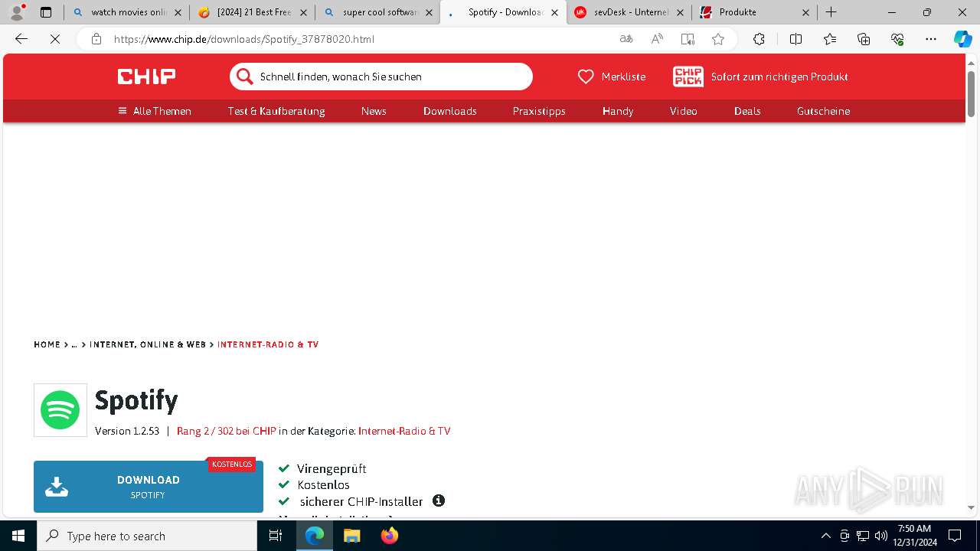Viewport: 980px width, 551px height.
Task: Switch to the watch movies online tab
Action: 126,12
